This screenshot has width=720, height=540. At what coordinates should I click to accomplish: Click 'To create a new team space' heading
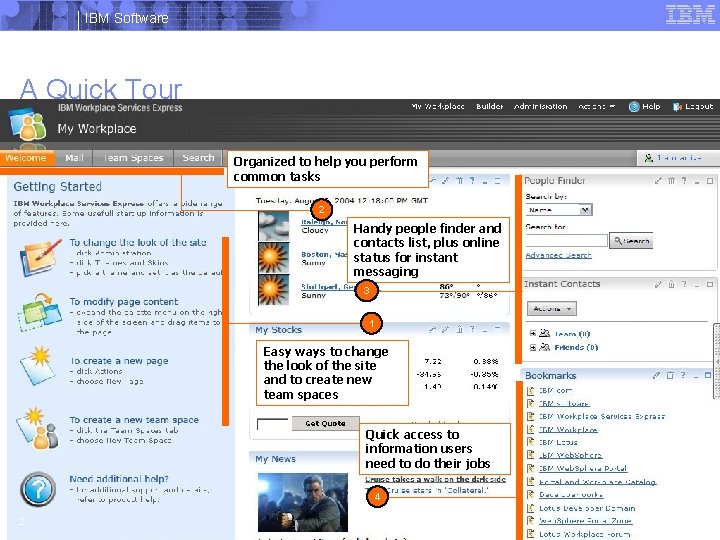[x=134, y=420]
